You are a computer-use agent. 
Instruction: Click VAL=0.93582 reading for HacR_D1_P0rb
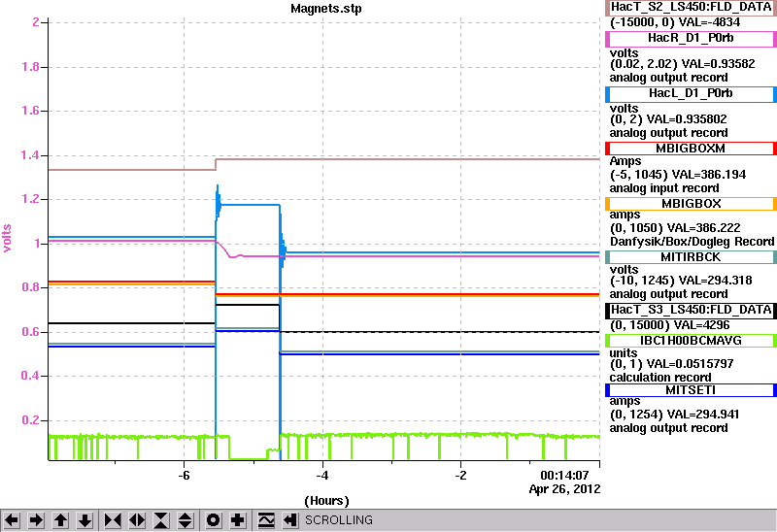[717, 64]
